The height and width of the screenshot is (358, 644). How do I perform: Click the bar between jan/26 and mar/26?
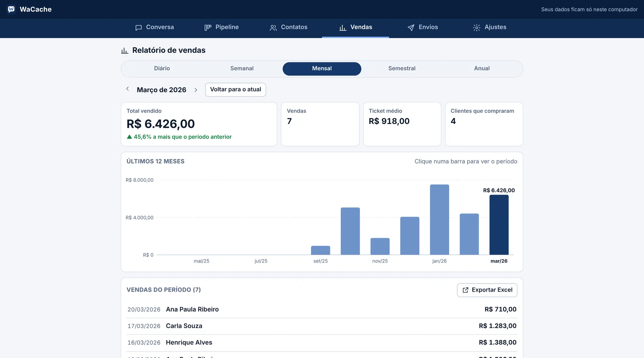click(469, 234)
